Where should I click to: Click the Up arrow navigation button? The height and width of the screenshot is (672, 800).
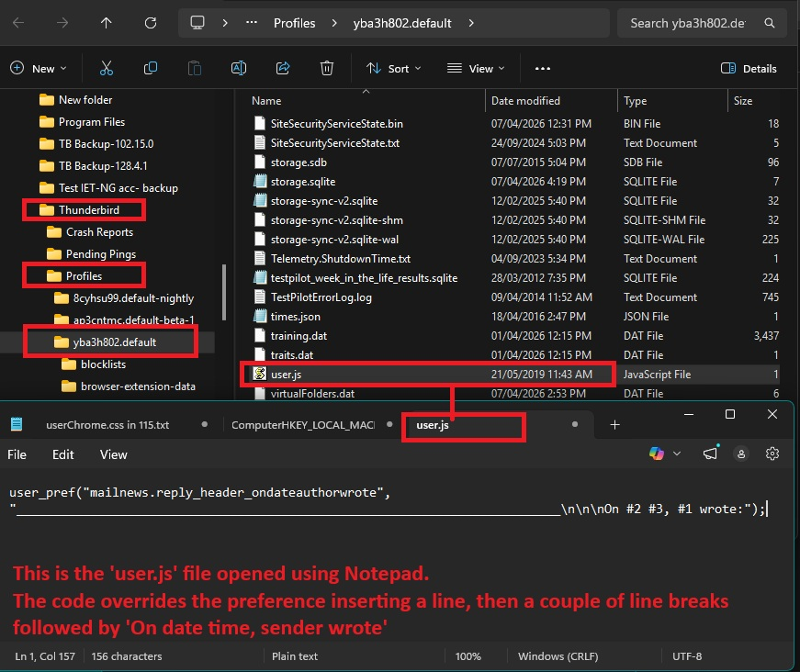click(x=107, y=23)
